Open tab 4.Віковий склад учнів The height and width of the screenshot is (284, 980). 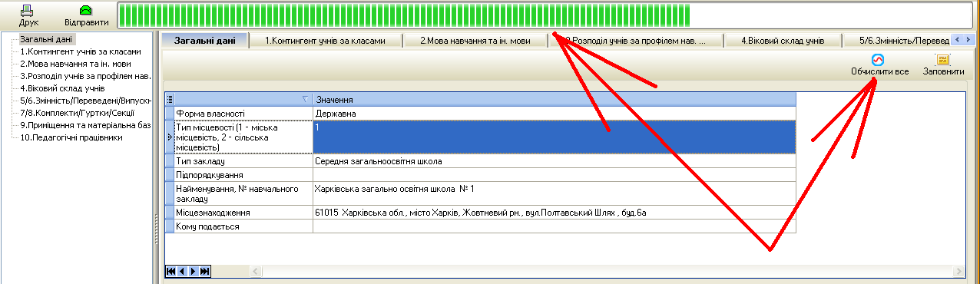click(x=783, y=40)
